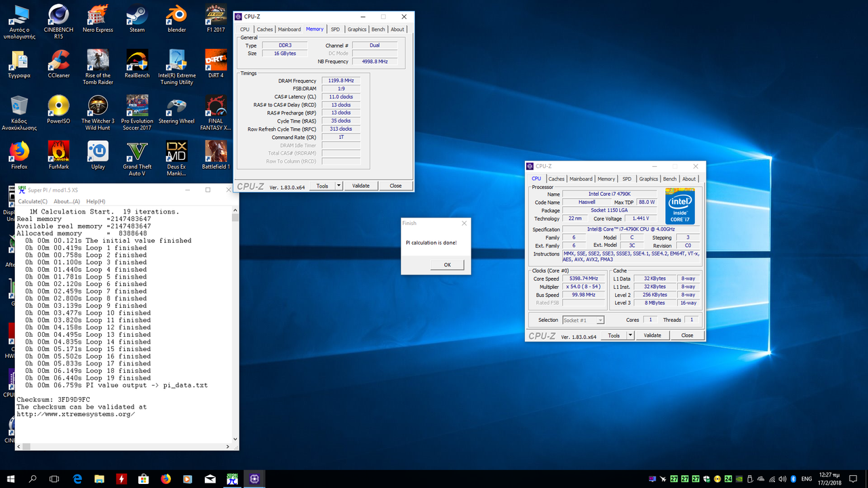Open Caches tab in memory CPU-Z window
868x488 pixels.
(264, 29)
